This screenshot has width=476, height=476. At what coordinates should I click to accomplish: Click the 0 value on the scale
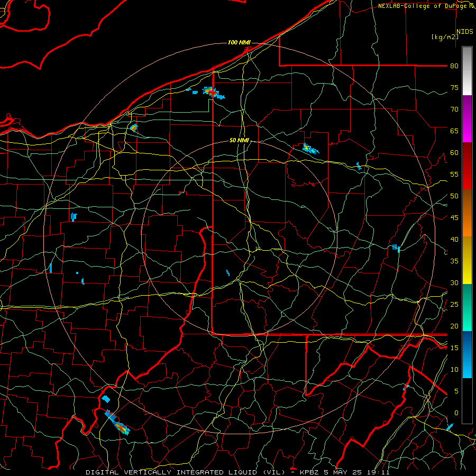456,413
